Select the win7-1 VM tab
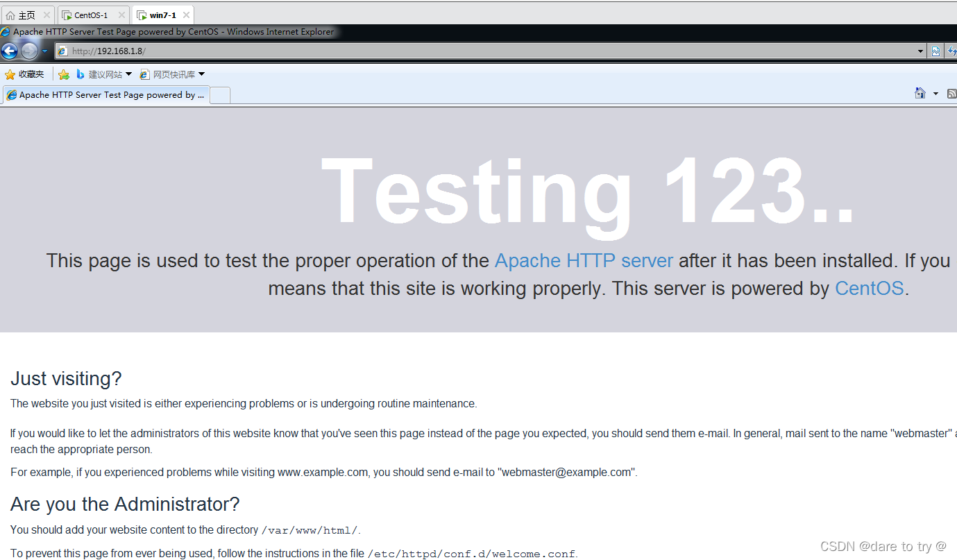957x560 pixels. [x=162, y=15]
